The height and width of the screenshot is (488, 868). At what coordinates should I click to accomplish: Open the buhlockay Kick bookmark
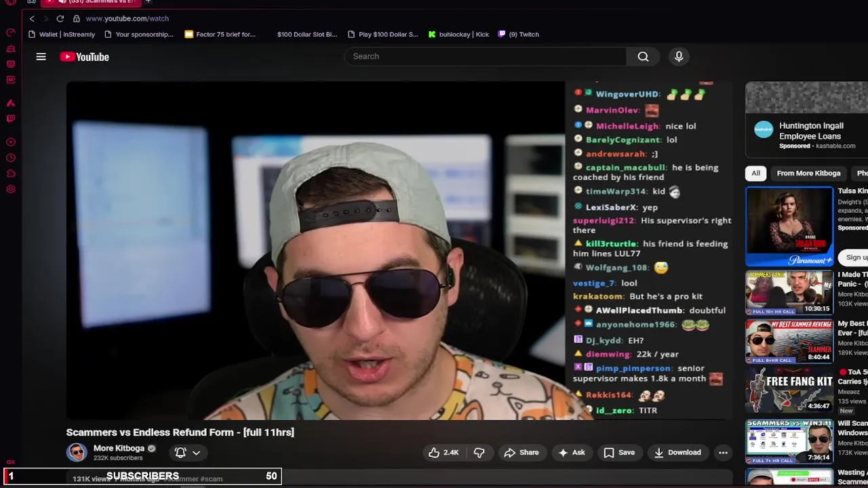tap(458, 34)
